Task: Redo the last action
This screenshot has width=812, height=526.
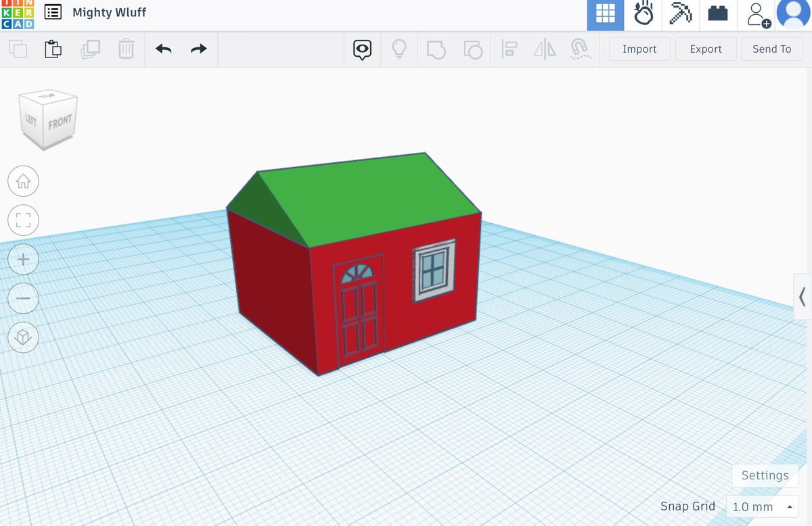Action: coord(198,49)
